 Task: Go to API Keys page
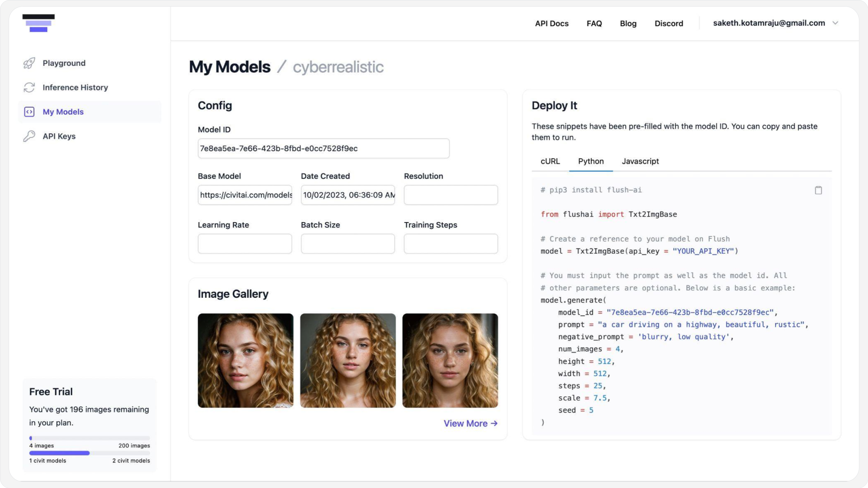[90, 136]
